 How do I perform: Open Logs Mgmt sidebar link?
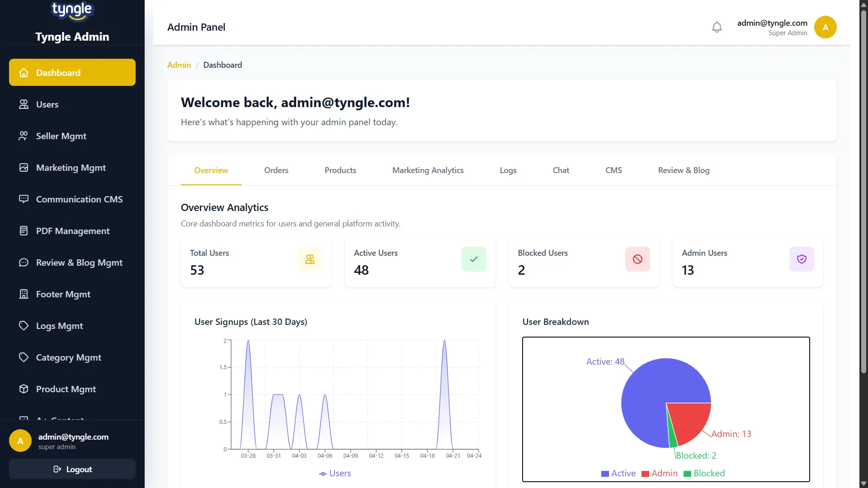point(72,326)
